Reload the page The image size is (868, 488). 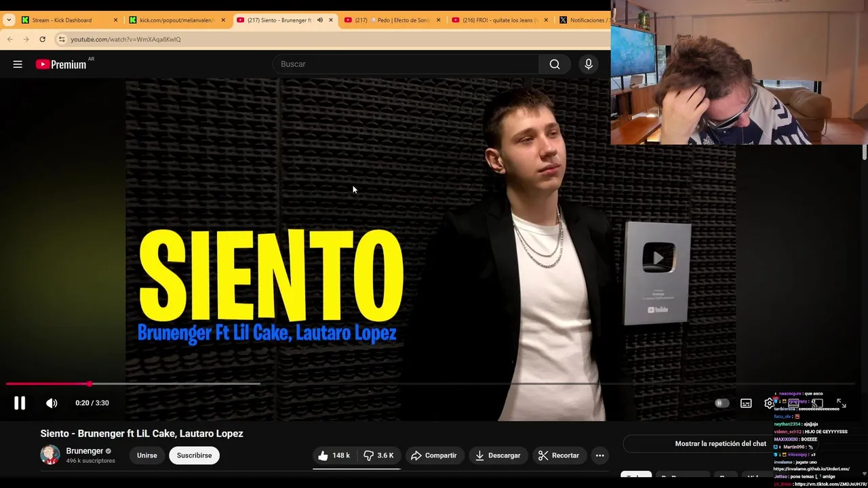42,39
